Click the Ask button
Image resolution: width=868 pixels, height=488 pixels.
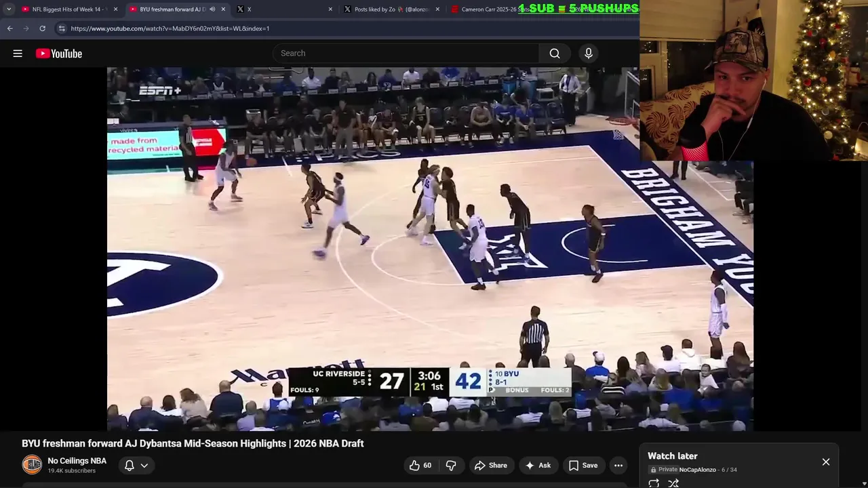point(537,465)
